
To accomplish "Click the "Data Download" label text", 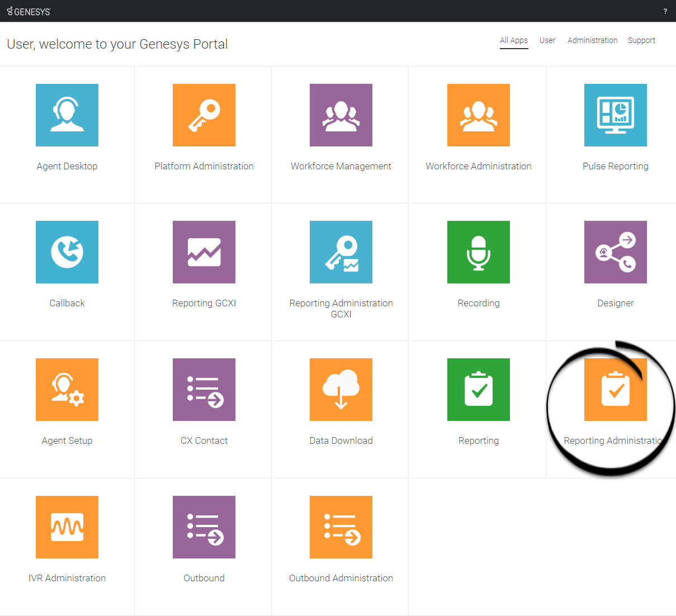I will coord(341,440).
